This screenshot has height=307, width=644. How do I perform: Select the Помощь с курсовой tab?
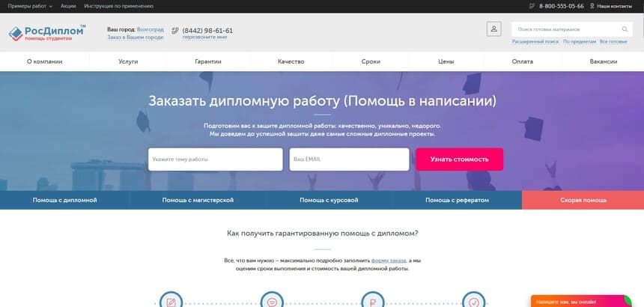pyautogui.click(x=329, y=200)
